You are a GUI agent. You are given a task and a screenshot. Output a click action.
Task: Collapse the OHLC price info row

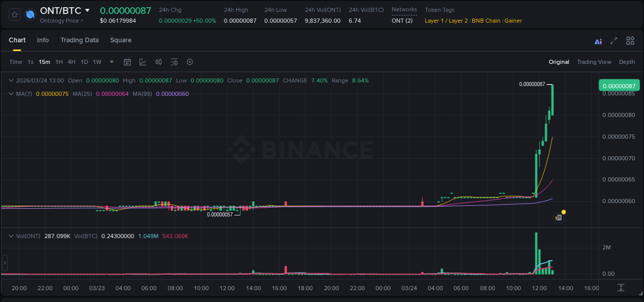tap(11, 80)
